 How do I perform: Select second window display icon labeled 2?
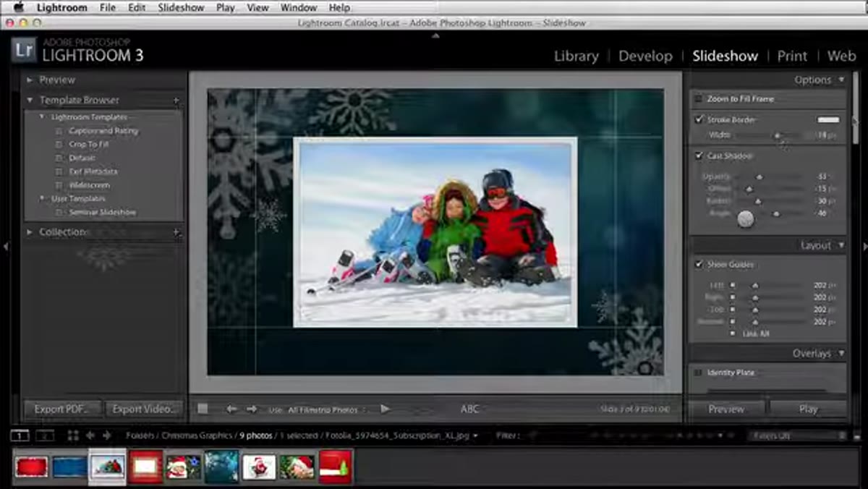45,435
